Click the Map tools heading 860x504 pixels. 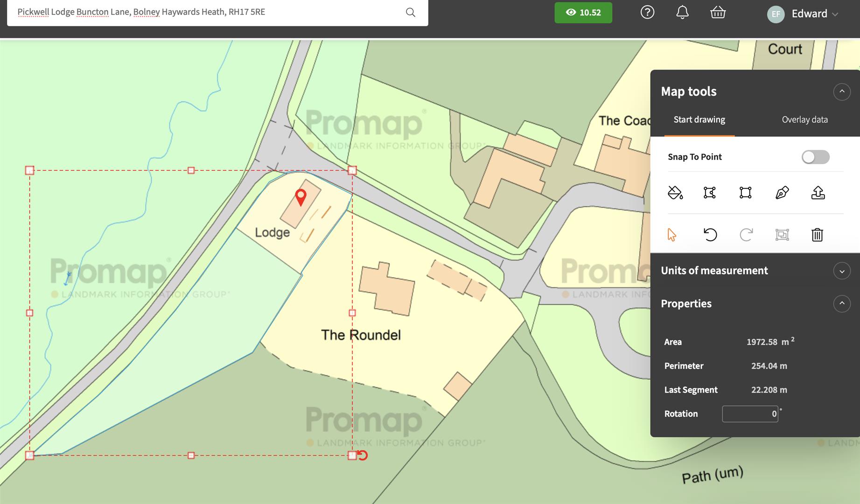tap(689, 91)
